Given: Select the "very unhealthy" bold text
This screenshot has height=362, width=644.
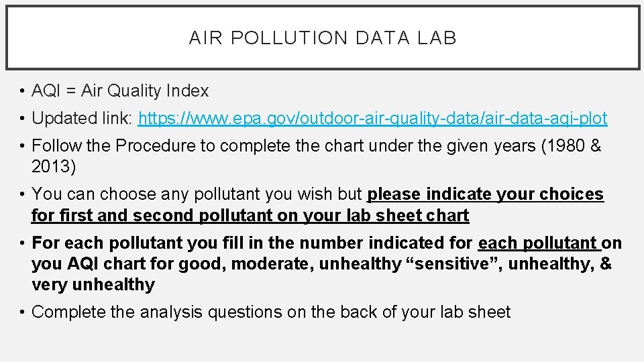Looking at the screenshot, I should click(93, 285).
